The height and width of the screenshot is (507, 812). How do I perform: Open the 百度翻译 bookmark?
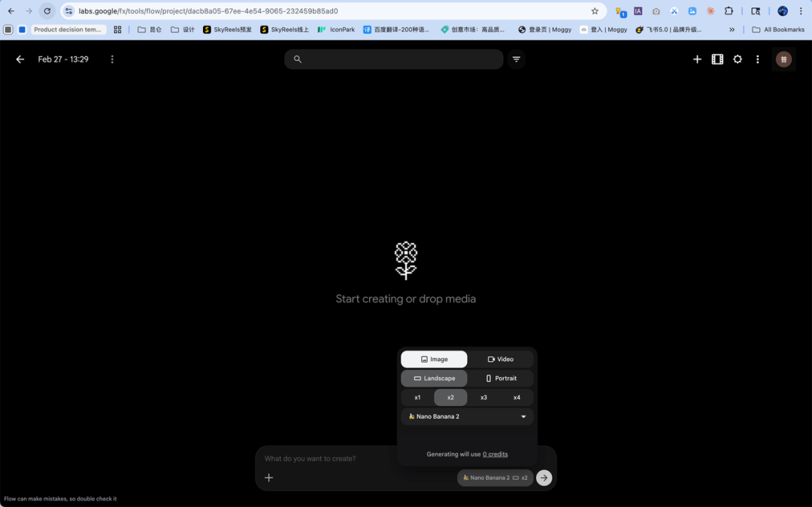pyautogui.click(x=396, y=29)
